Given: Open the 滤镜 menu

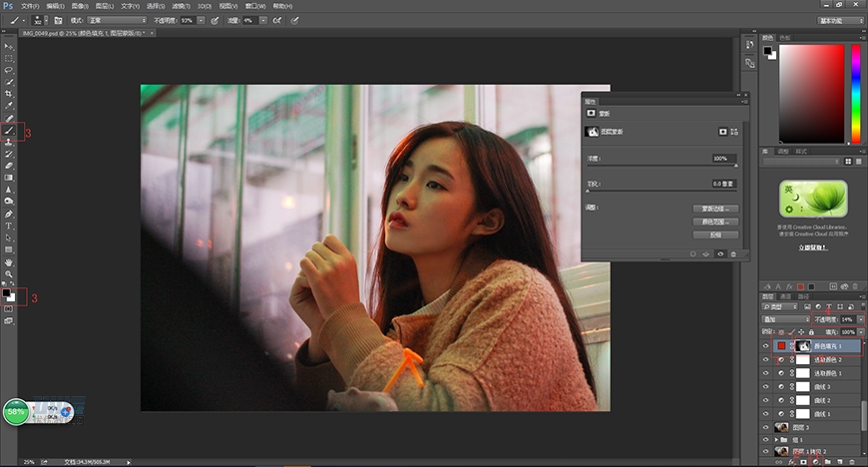Looking at the screenshot, I should click(x=181, y=5).
